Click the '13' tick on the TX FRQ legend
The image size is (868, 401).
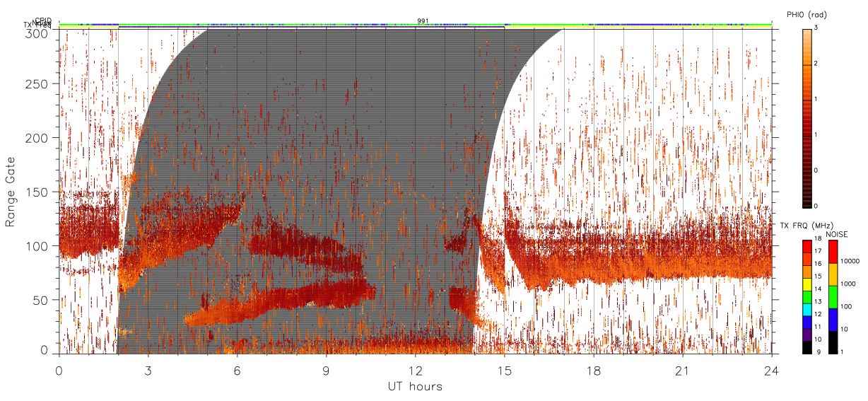point(819,301)
